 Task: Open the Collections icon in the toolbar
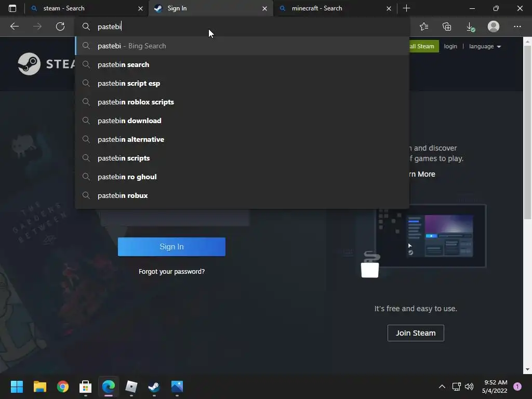447,26
